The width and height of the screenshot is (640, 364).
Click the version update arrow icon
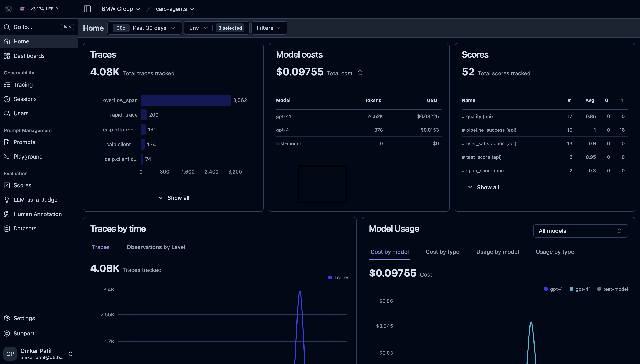(56, 9)
